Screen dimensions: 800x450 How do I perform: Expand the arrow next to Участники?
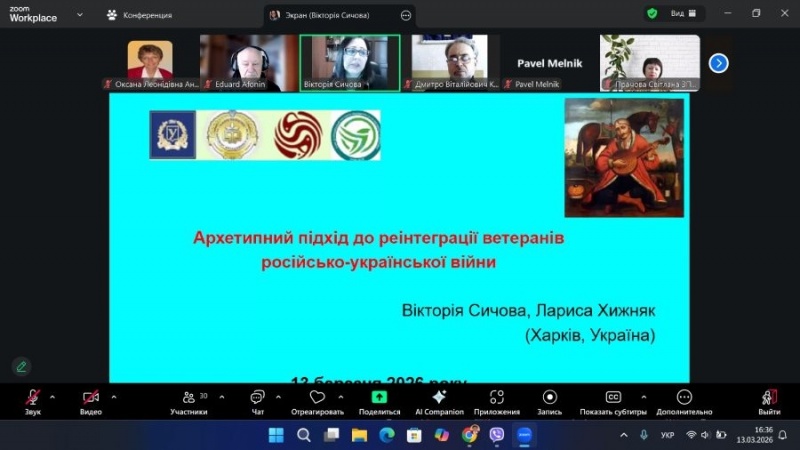221,396
